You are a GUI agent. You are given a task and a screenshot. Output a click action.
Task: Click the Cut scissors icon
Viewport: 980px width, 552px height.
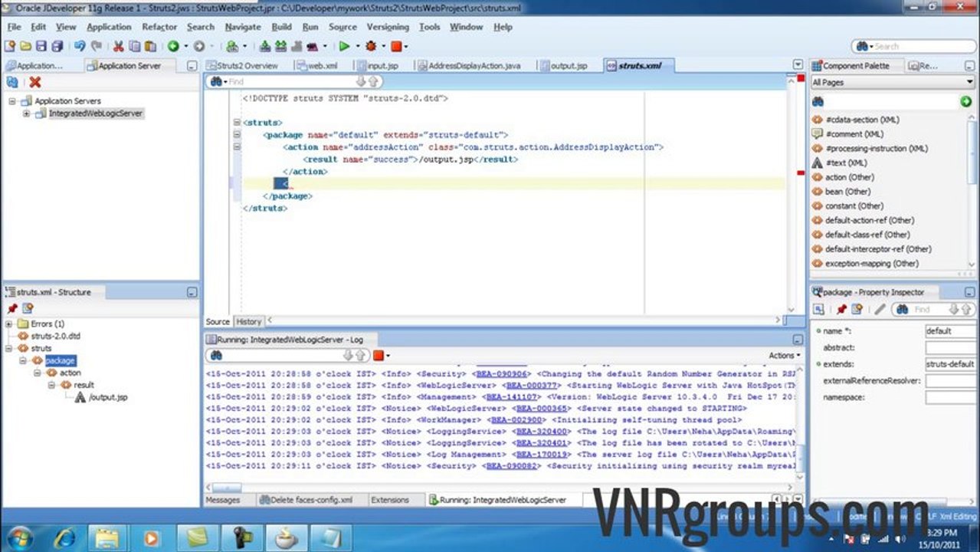pyautogui.click(x=118, y=47)
